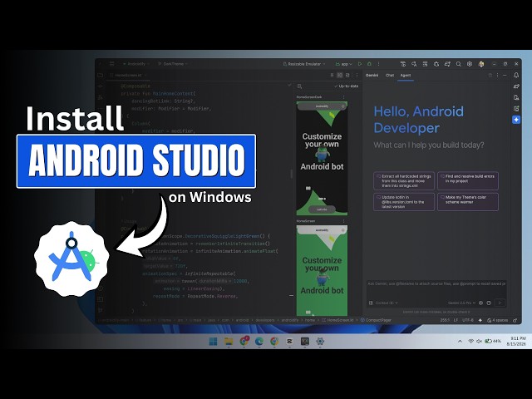Open the DarkTheme branch dropdown
Screen dimensions: 532x399
click(x=173, y=64)
